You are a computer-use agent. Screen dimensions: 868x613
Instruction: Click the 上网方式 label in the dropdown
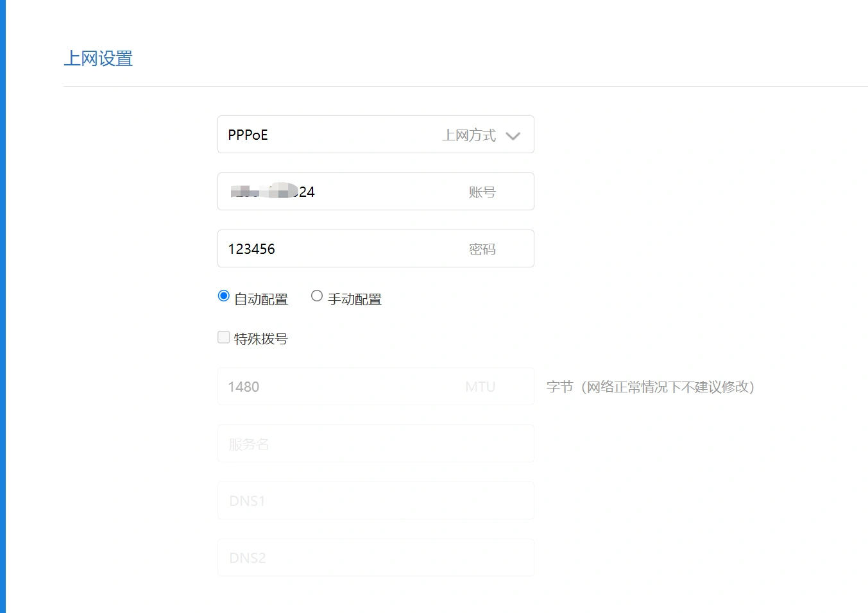(x=468, y=135)
